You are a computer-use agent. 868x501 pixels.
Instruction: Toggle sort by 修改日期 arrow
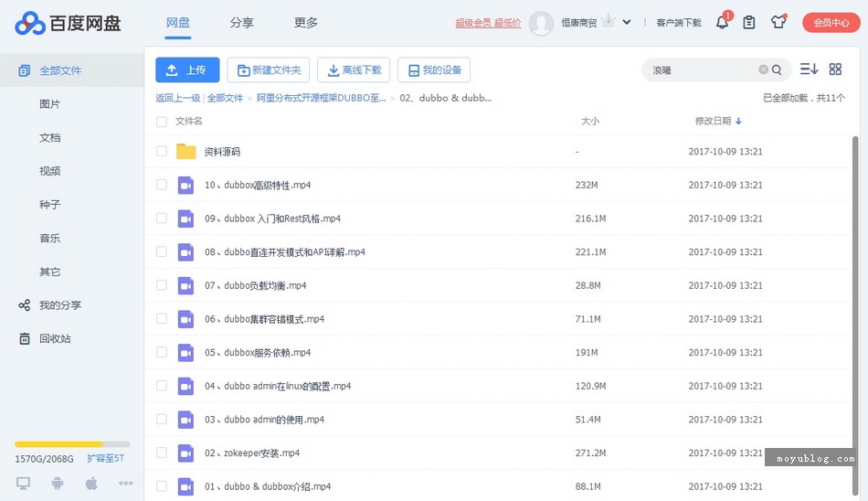click(738, 122)
